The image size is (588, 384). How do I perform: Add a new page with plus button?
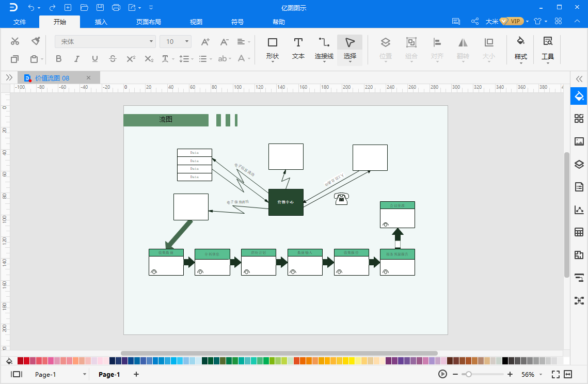pyautogui.click(x=136, y=374)
